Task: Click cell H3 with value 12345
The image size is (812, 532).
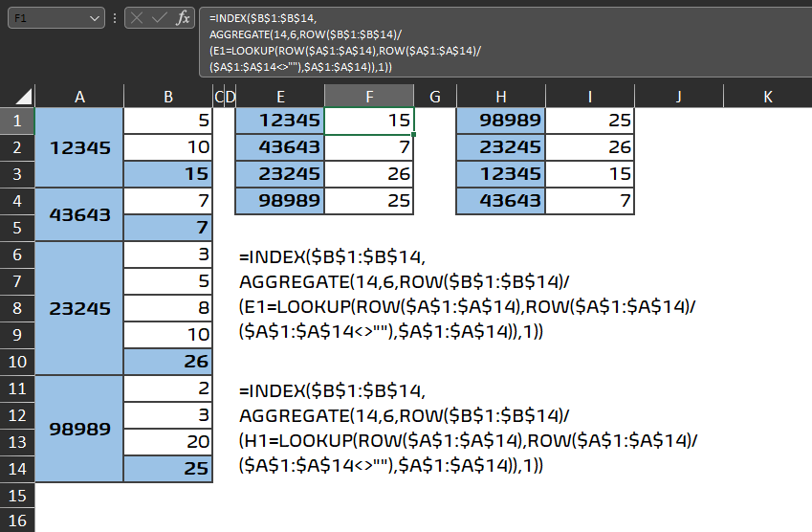Action: pyautogui.click(x=501, y=174)
